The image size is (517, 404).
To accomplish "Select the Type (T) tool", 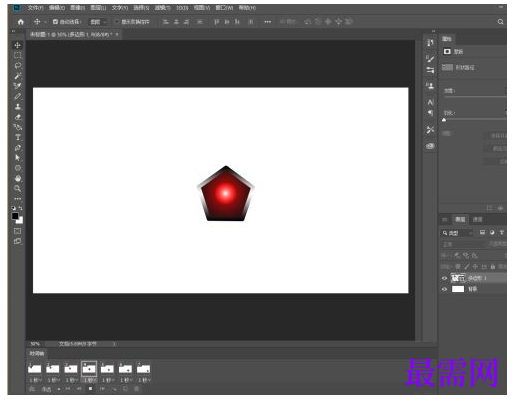I will [x=18, y=137].
